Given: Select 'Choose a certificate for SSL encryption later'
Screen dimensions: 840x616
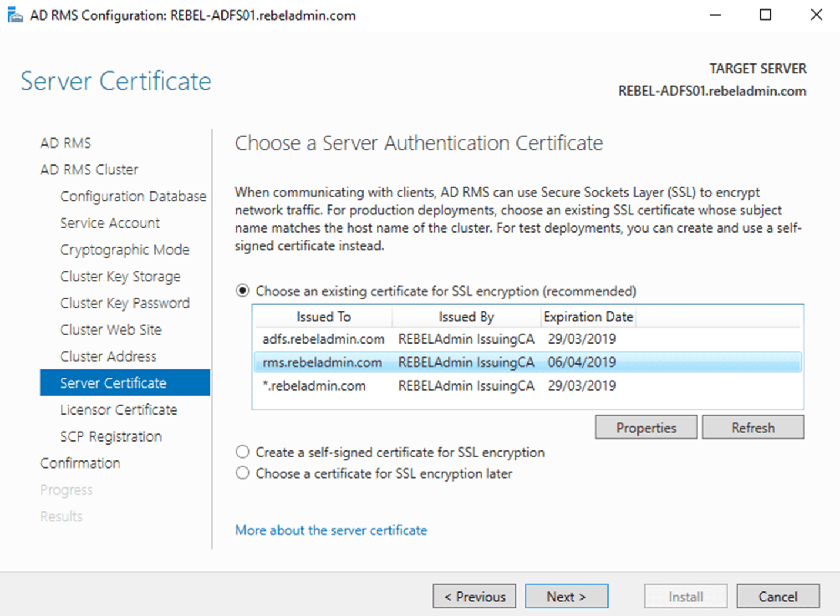Looking at the screenshot, I should click(243, 473).
